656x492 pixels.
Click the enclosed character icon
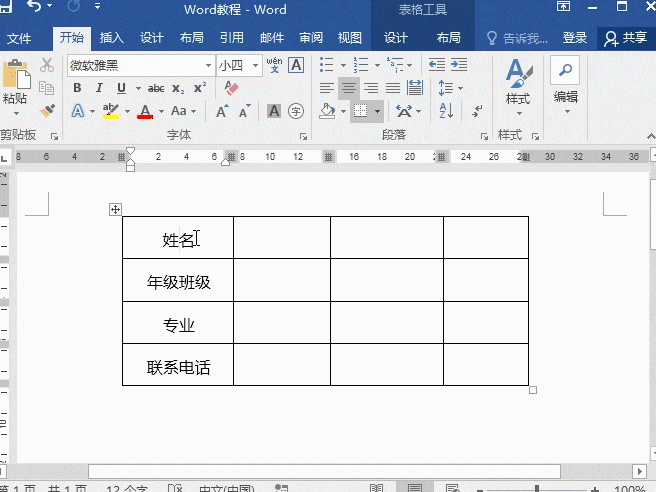click(x=296, y=111)
